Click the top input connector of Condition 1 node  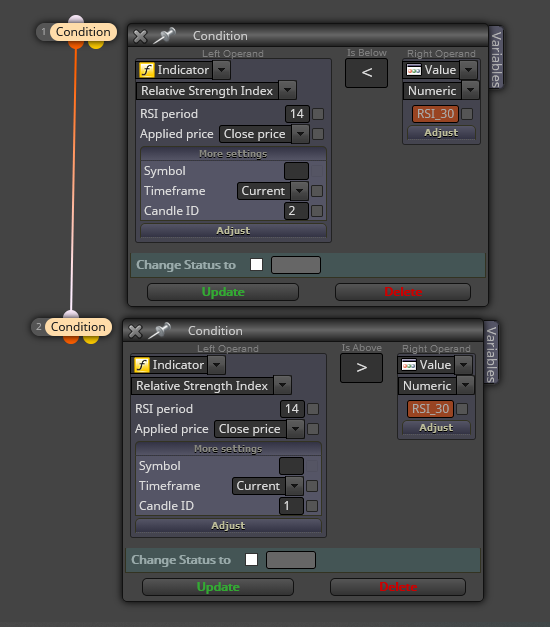76,19
